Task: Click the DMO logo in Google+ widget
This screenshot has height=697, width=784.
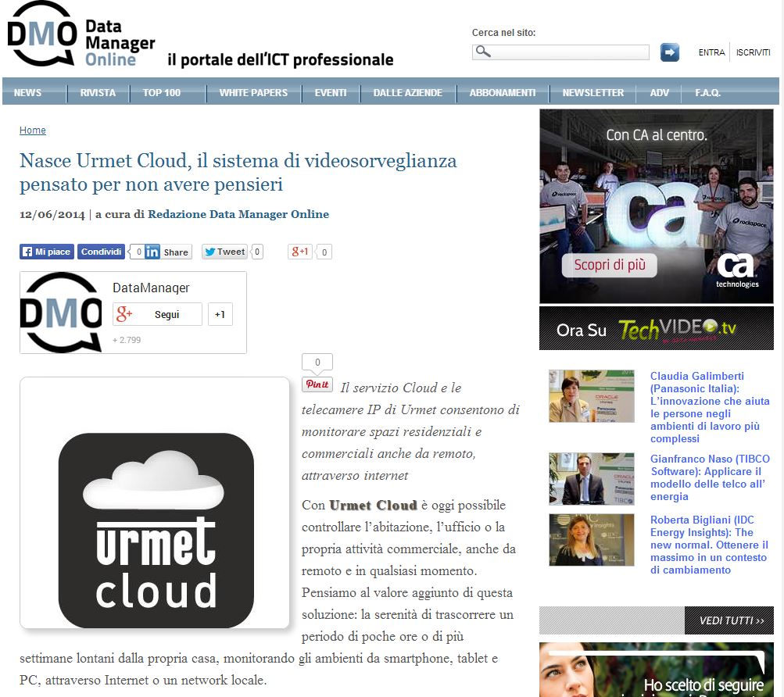Action: coord(62,313)
